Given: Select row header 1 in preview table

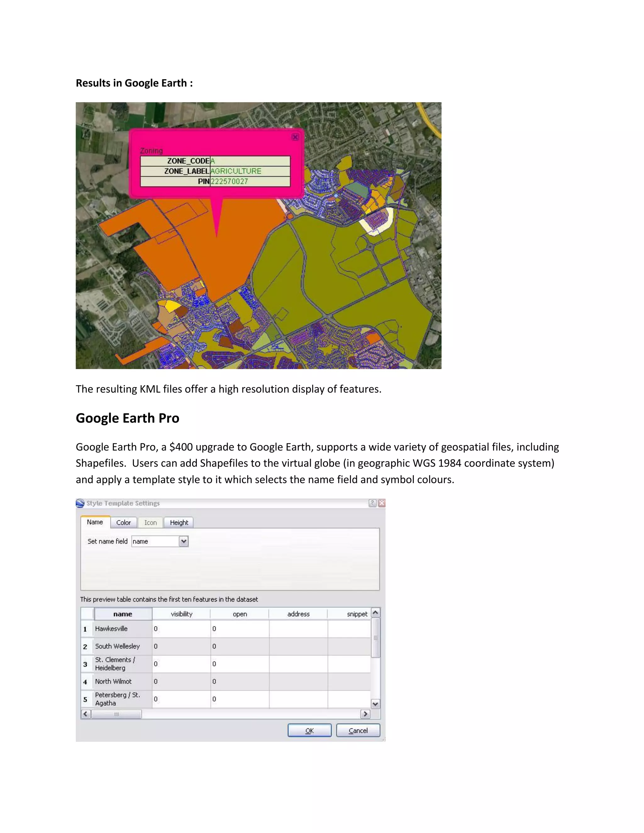Looking at the screenshot, I should (87, 629).
